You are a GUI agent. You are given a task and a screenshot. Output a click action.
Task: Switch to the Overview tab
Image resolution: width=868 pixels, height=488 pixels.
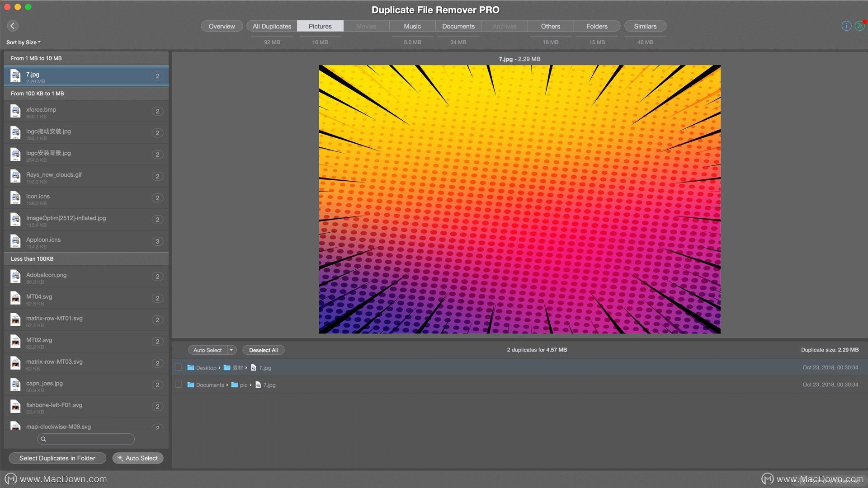click(222, 26)
